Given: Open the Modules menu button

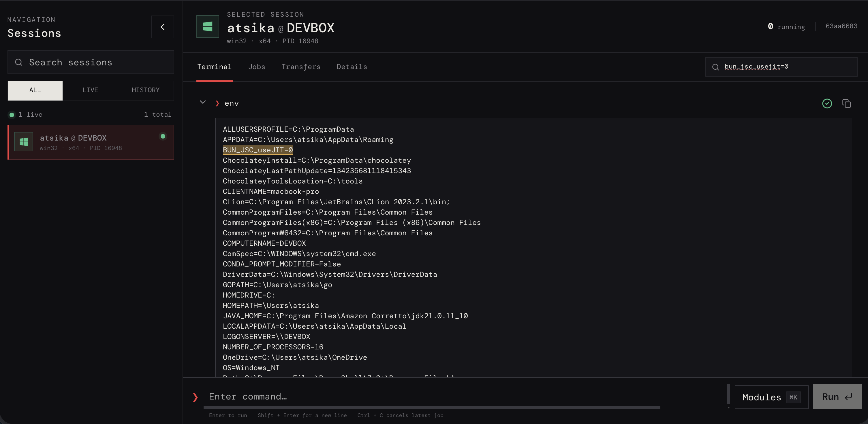Looking at the screenshot, I should (x=771, y=397).
